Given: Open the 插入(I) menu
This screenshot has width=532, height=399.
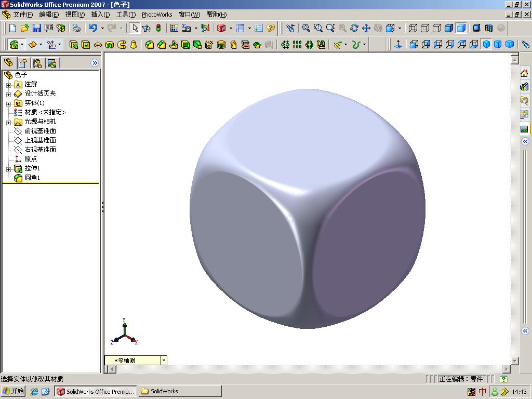Looking at the screenshot, I should click(x=100, y=14).
